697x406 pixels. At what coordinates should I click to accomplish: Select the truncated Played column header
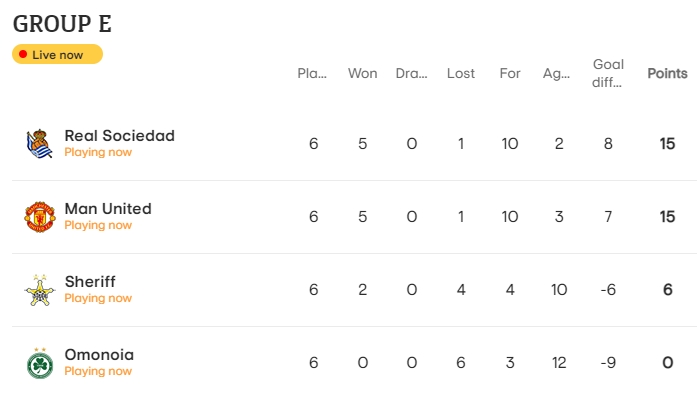(x=312, y=73)
